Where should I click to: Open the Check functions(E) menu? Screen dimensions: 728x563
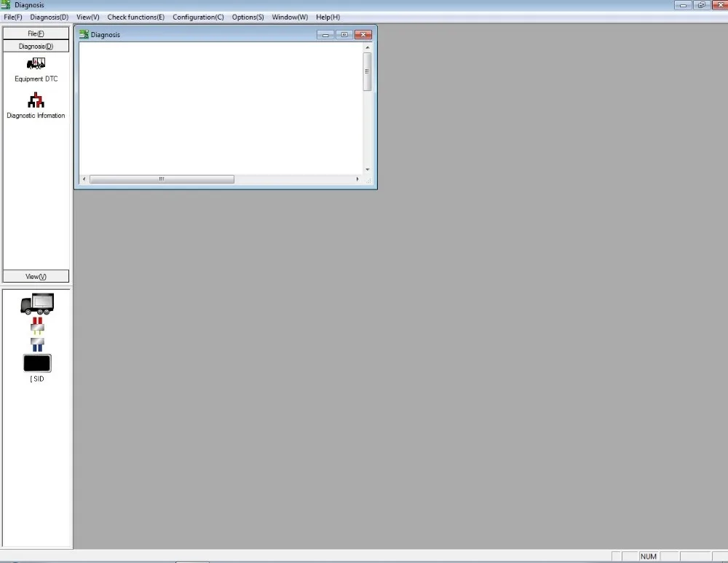[136, 17]
